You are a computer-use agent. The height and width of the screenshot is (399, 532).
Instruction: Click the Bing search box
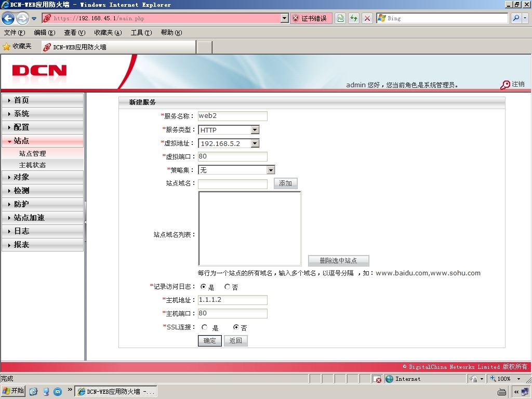442,18
